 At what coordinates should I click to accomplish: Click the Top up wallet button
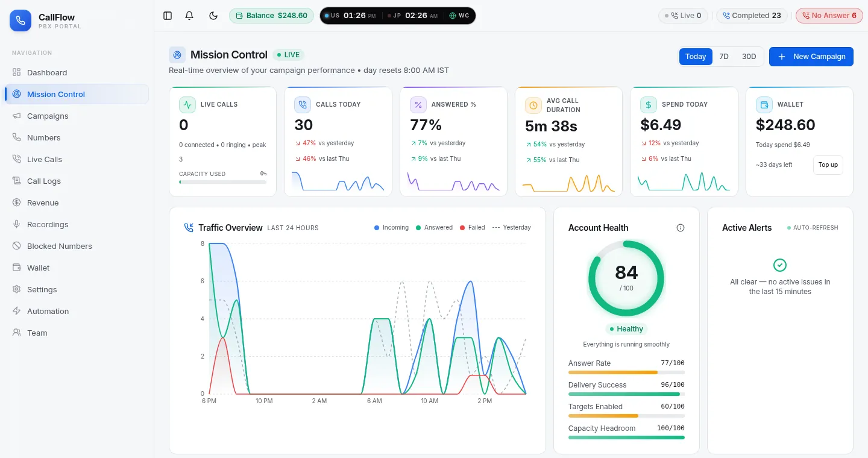tap(828, 165)
